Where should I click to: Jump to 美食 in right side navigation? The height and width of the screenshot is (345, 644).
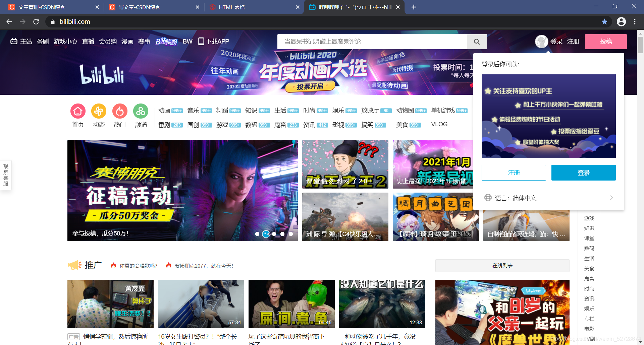point(589,269)
